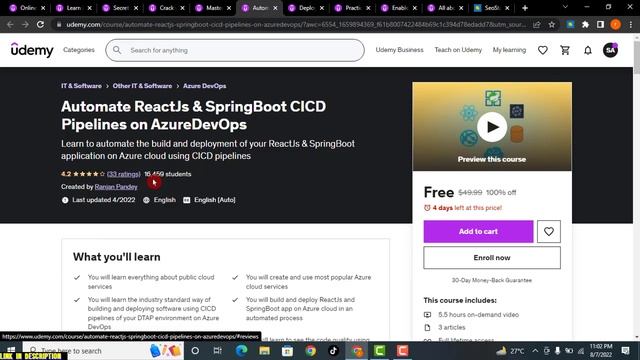Go back in browser
This screenshot has width=640, height=360.
(x=10, y=24)
